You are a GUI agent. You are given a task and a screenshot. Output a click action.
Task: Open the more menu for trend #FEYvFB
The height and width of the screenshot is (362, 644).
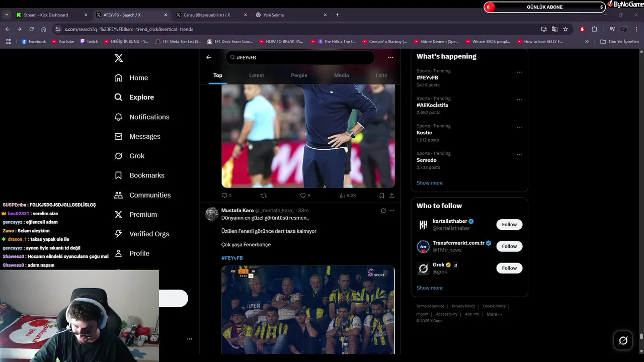[519, 72]
